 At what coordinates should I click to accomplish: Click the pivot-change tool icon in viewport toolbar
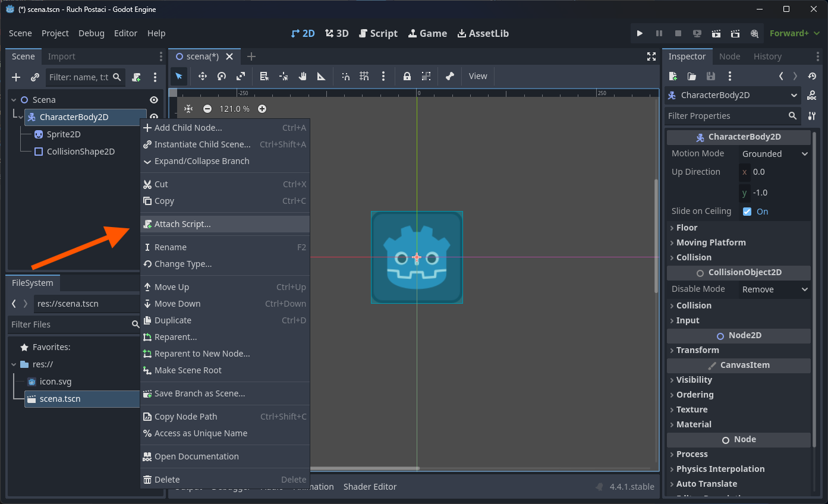(x=284, y=76)
